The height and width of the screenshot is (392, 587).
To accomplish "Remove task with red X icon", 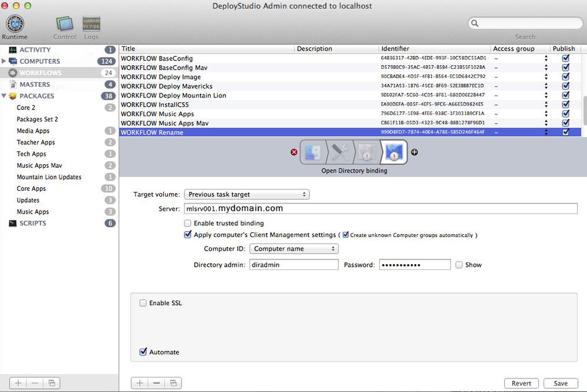I will 294,152.
